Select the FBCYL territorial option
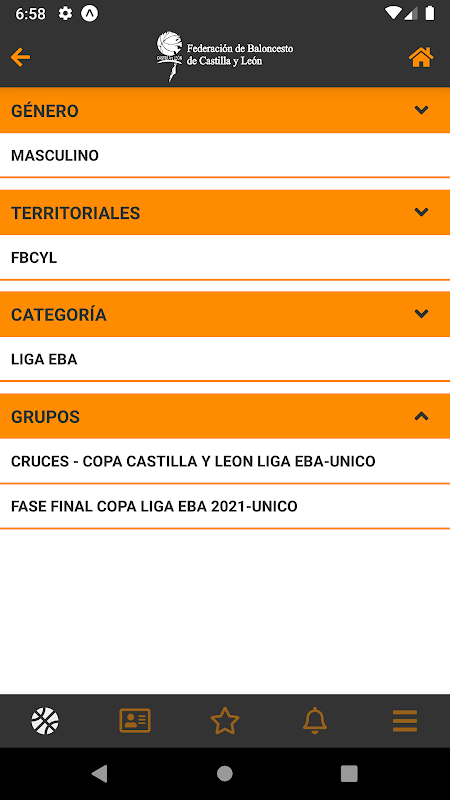The height and width of the screenshot is (800, 450). 225,258
